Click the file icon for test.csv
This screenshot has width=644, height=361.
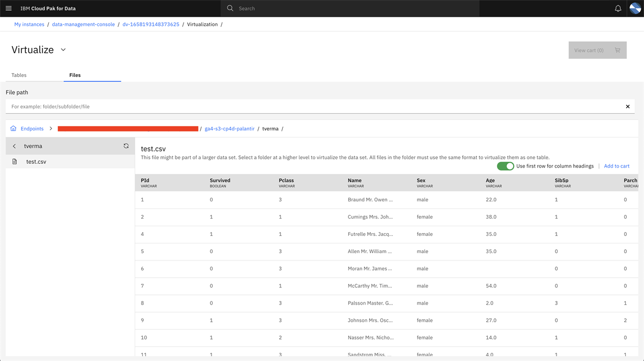(x=15, y=162)
